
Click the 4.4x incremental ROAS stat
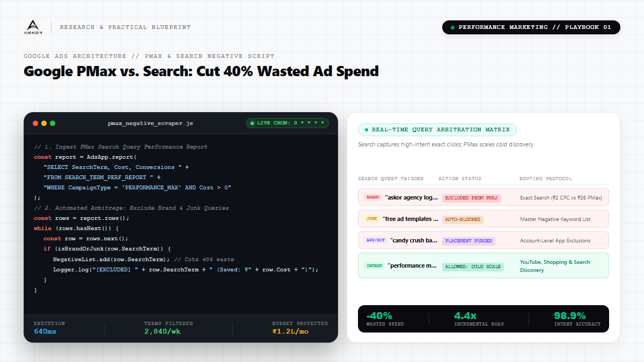coord(479,319)
